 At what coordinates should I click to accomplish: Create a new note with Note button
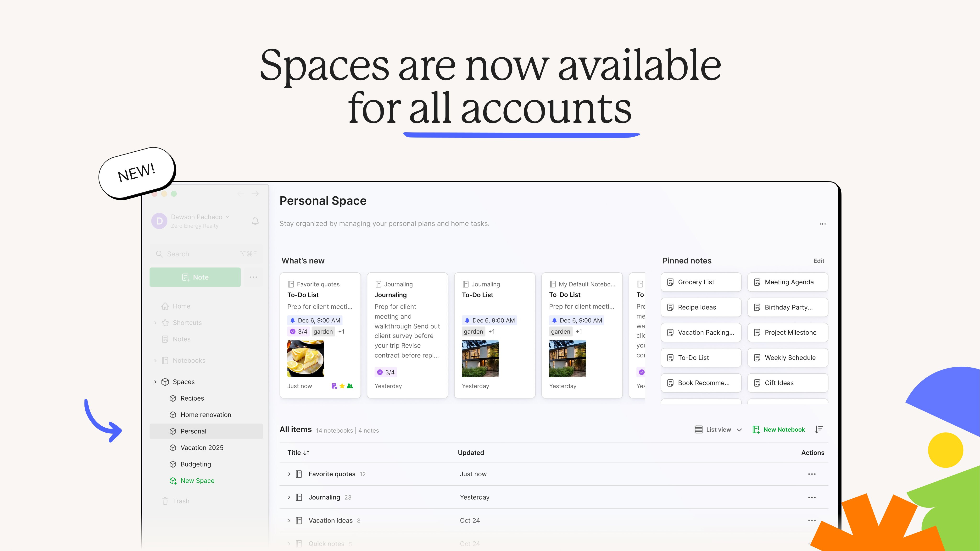(195, 277)
